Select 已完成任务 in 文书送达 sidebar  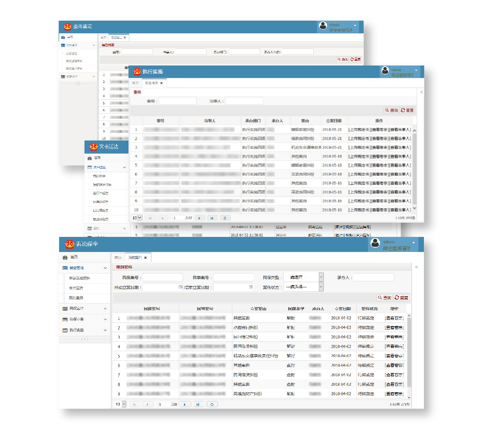click(101, 210)
